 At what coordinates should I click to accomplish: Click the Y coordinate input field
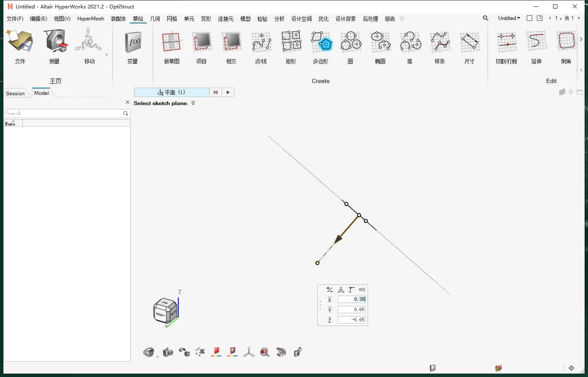coord(351,309)
